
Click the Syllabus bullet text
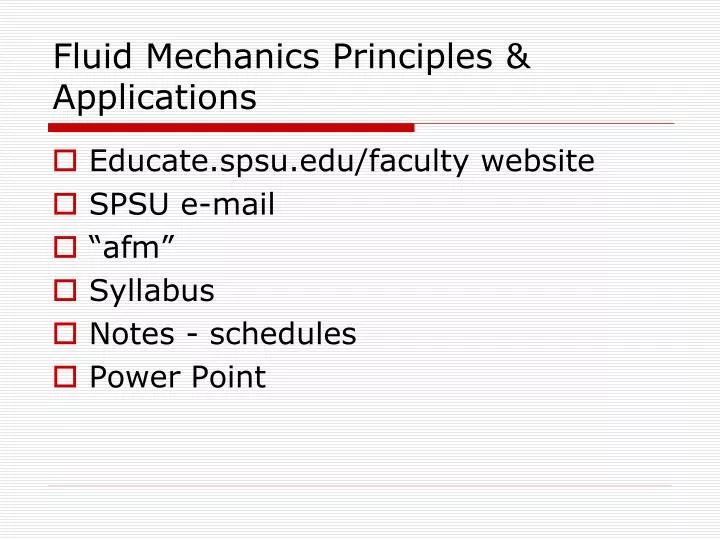click(152, 291)
